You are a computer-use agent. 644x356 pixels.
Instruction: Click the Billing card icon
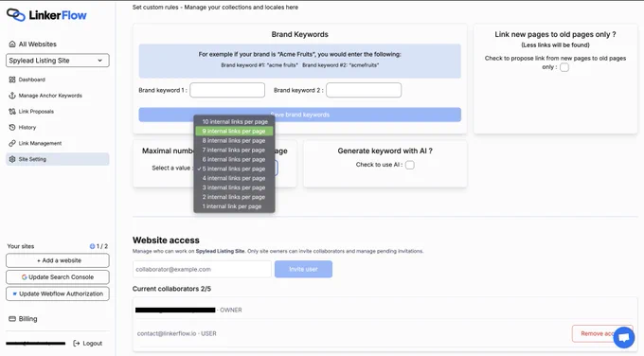pyautogui.click(x=12, y=319)
